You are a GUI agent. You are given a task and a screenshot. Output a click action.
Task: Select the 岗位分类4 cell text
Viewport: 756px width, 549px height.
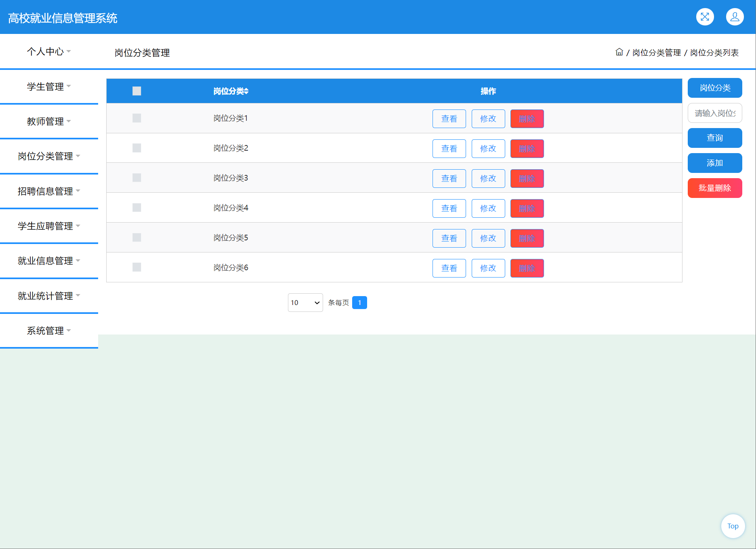pyautogui.click(x=231, y=208)
